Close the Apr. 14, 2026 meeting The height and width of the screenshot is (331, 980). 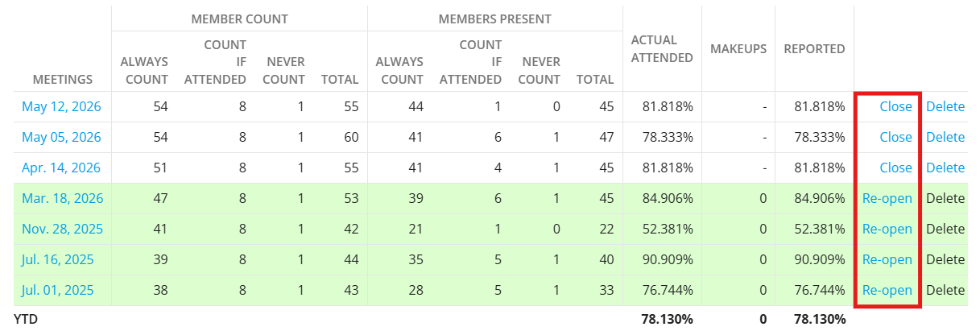(x=895, y=168)
